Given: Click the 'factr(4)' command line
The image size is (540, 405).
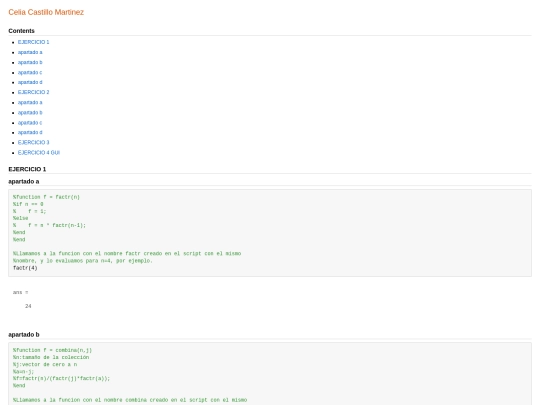Looking at the screenshot, I should tap(25, 268).
